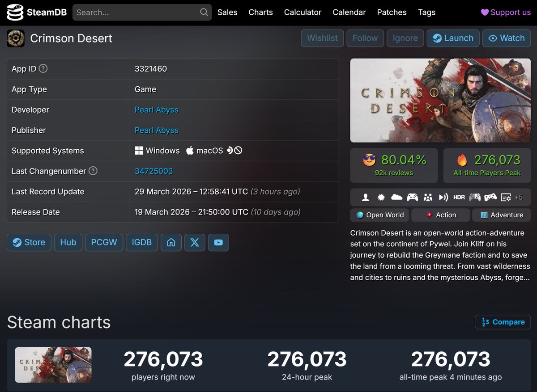Screen dimensions: 537x392
Task: Click the Remote Play icon
Action: [x=443, y=197]
